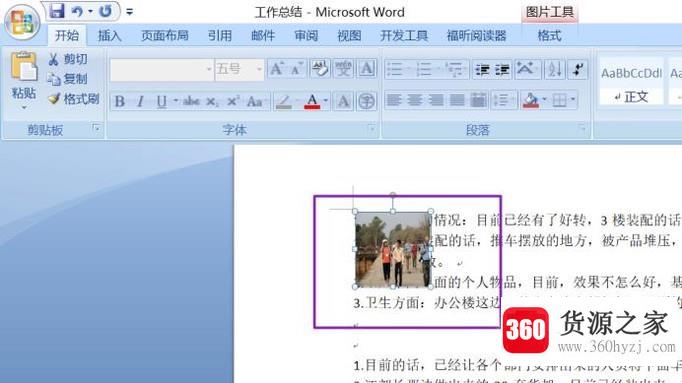Image resolution: width=682 pixels, height=383 pixels.
Task: Toggle underline formatting
Action: coord(161,102)
